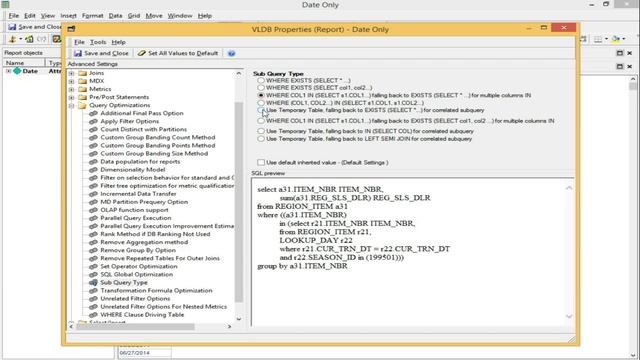Expand the Joins tree node
The height and width of the screenshot is (360, 640).
71,73
